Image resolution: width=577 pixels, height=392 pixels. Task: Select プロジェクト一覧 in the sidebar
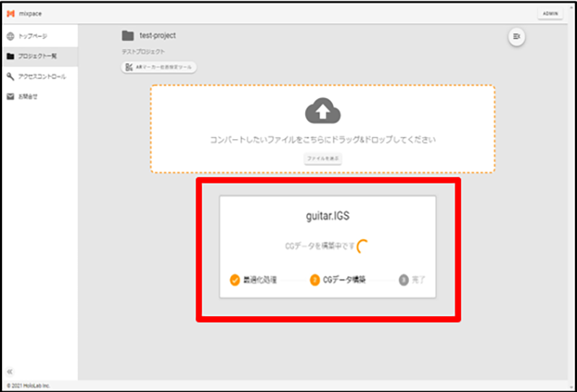[37, 56]
